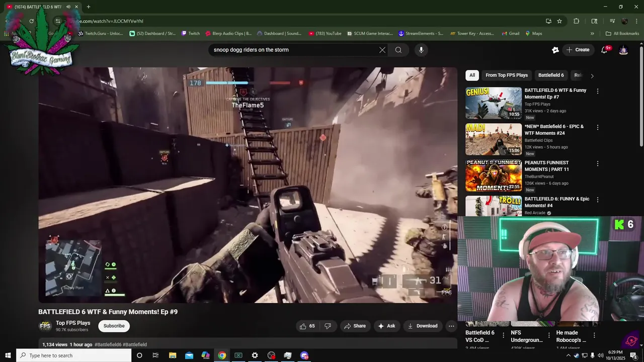Open options menu for Ep #7 video
The height and width of the screenshot is (362, 644).
pos(598,92)
